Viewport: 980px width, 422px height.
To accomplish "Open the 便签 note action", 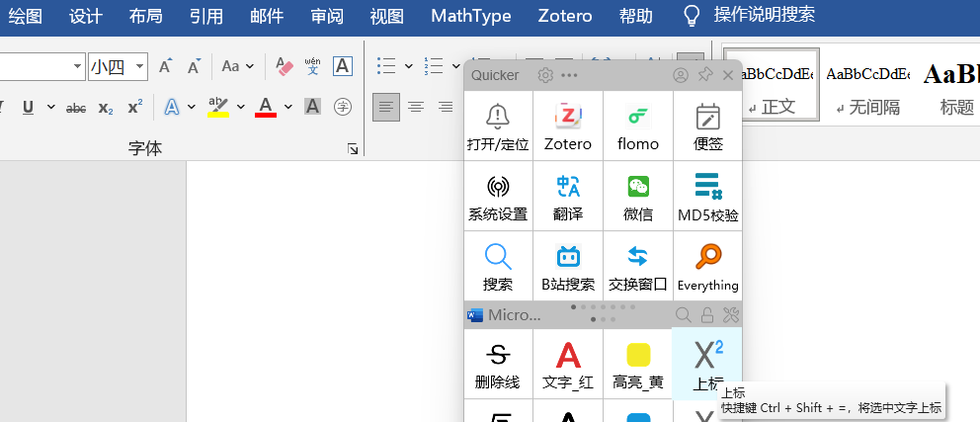I will [708, 126].
